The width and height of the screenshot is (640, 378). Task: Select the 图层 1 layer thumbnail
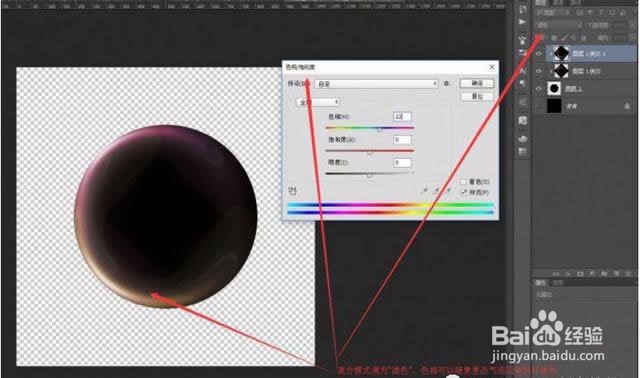coord(554,89)
